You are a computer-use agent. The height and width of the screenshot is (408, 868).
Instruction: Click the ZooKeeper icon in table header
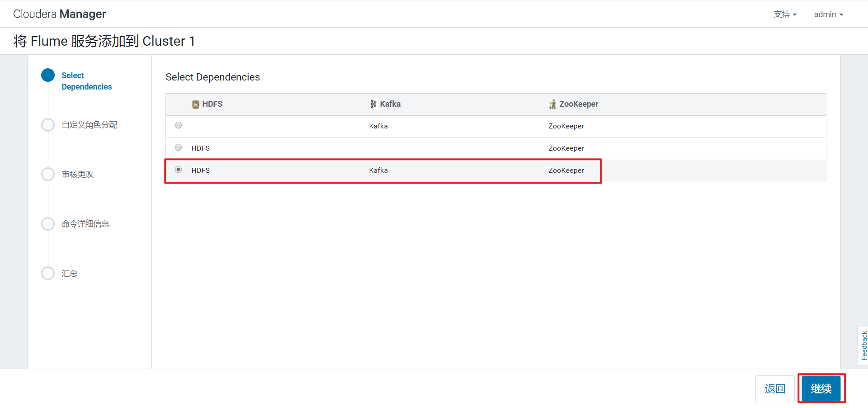552,104
